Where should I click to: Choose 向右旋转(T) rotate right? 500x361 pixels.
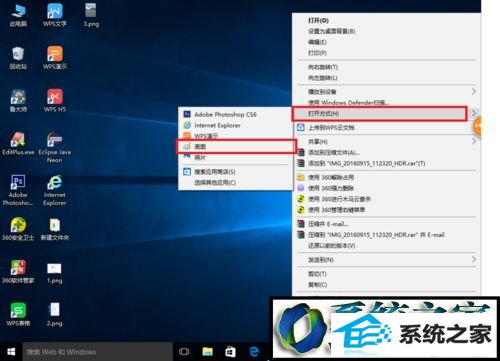coord(386,67)
